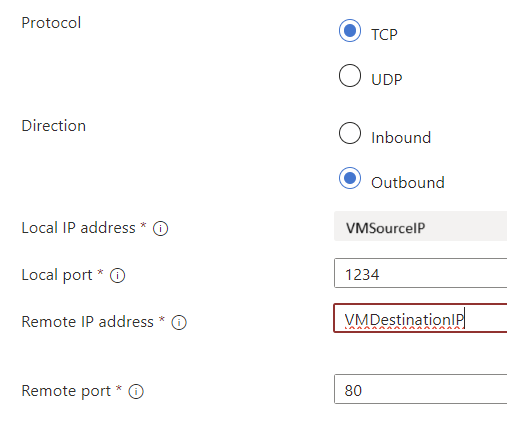
Task: Click the VMDestinationIP remote IP field
Action: tap(420, 318)
